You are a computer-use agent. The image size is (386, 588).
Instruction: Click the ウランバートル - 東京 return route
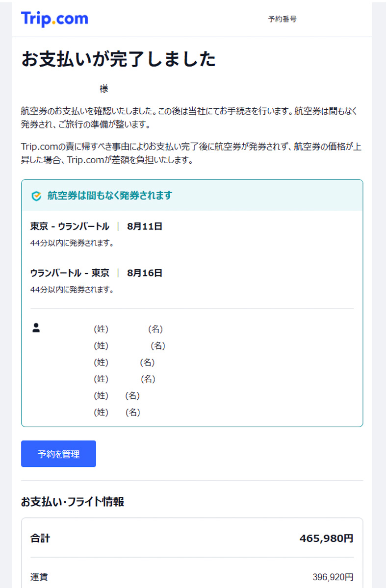pyautogui.click(x=70, y=273)
